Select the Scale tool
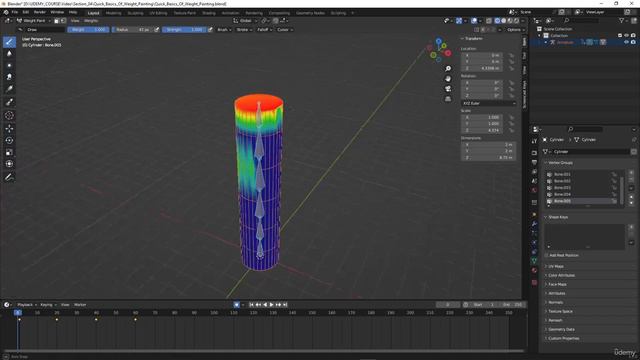The height and width of the screenshot is (360, 640). coord(9,152)
